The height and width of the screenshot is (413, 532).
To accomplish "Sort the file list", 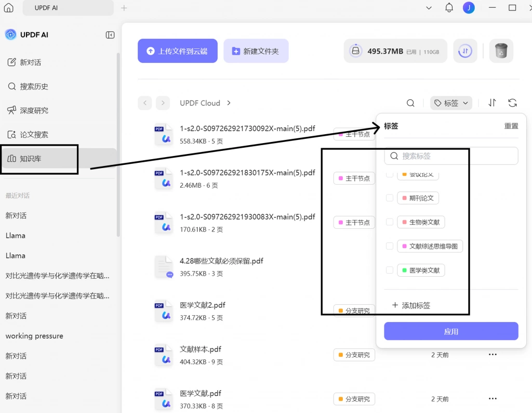I will pos(493,103).
